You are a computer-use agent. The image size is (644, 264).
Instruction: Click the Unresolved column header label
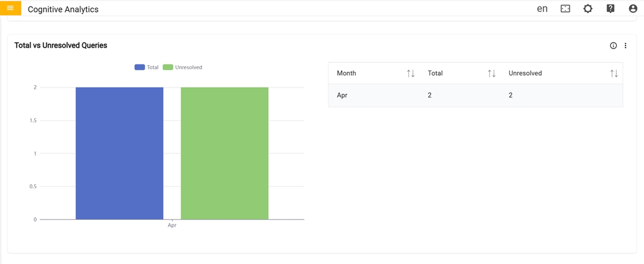[x=525, y=73]
